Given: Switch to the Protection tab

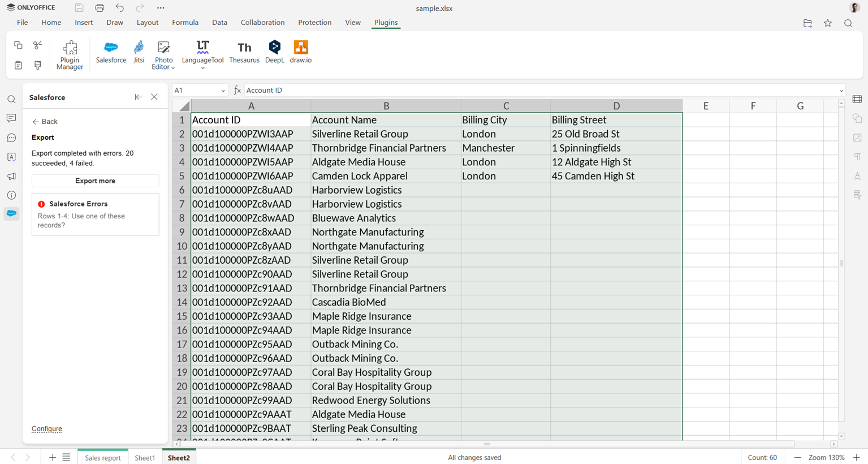Looking at the screenshot, I should pos(314,23).
